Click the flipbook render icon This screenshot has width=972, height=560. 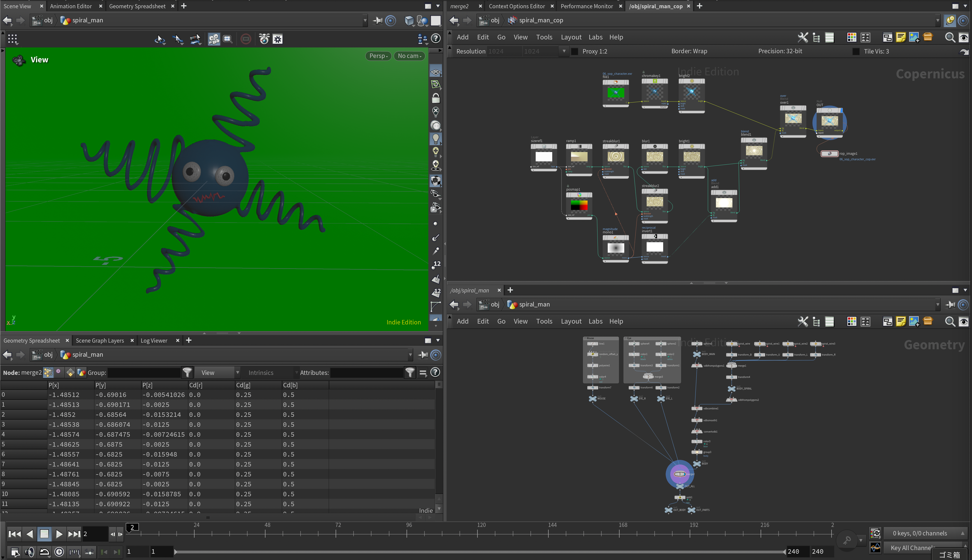[264, 39]
